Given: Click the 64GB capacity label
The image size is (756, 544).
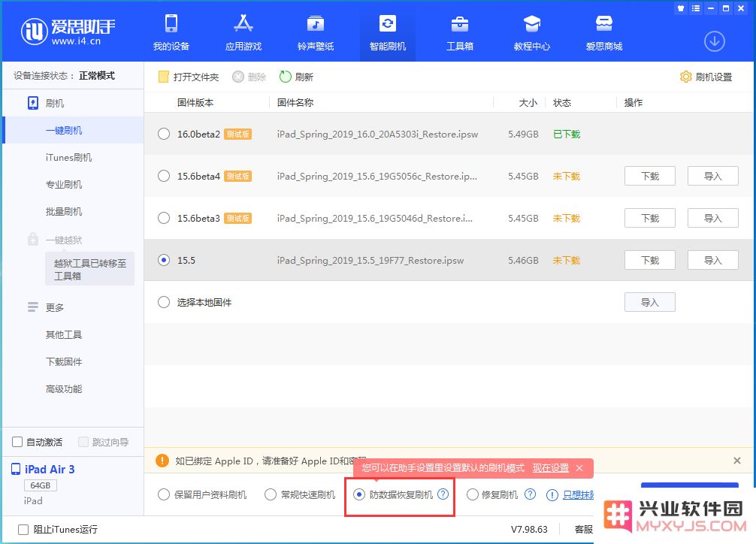Looking at the screenshot, I should tap(41, 485).
